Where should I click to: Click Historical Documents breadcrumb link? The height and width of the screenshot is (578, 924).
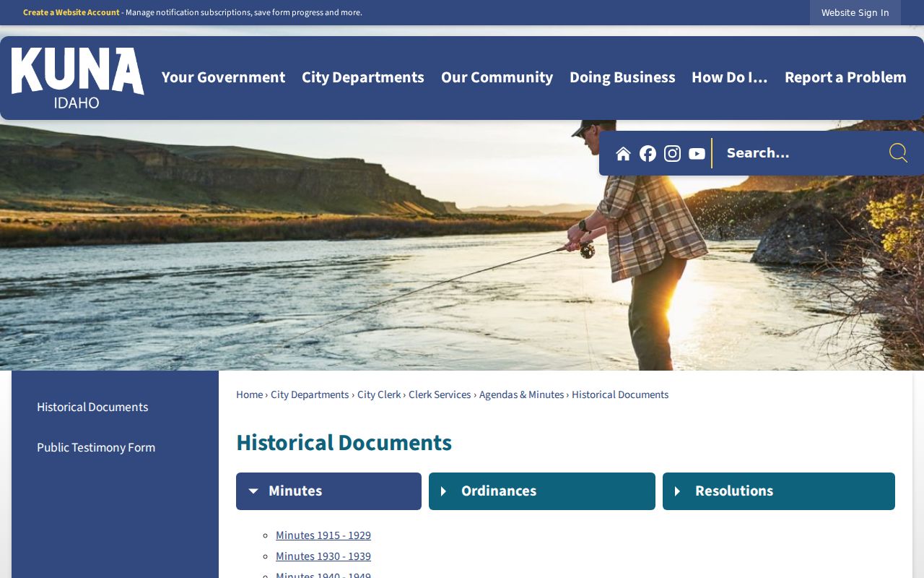click(x=620, y=395)
